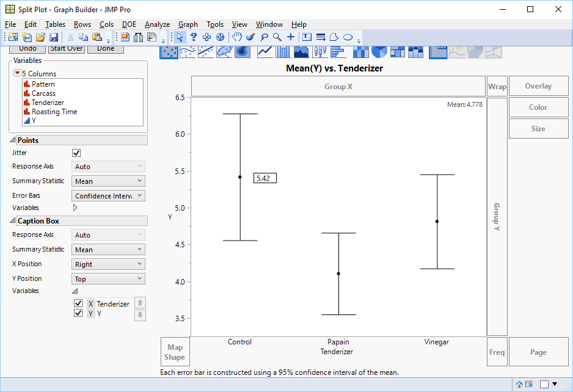Choose the Smoother graph element icon
Screen dimensions: 573x392
tap(188, 51)
